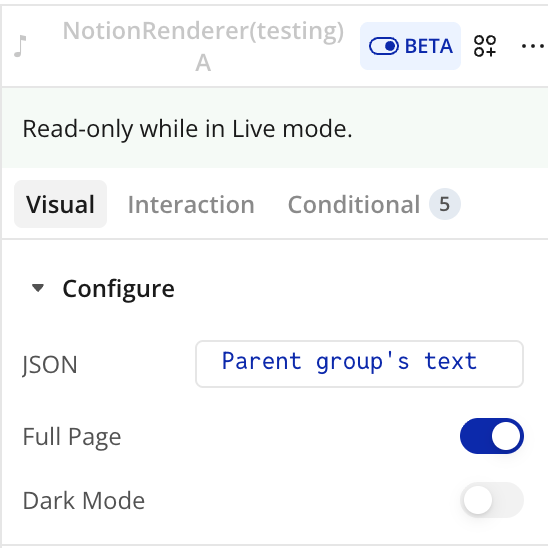The width and height of the screenshot is (548, 548).
Task: Disable the Full Page toggle
Action: point(491,436)
